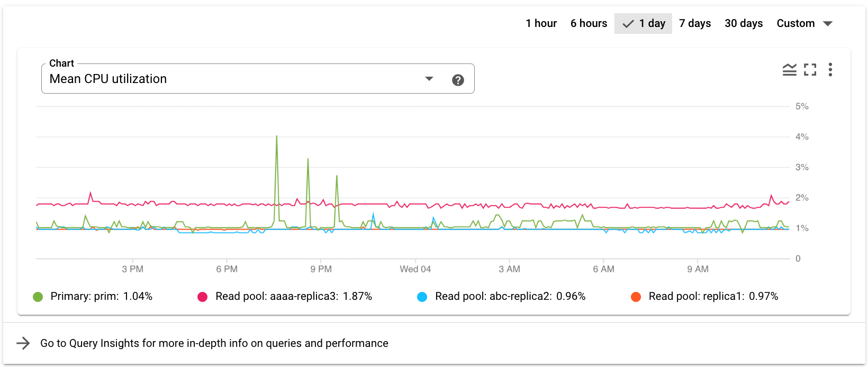Click the checkmark on the 1 day selection
The width and height of the screenshot is (868, 367).
pos(628,23)
